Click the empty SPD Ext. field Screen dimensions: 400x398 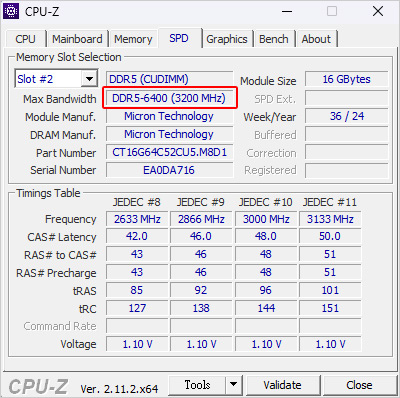[x=347, y=98]
